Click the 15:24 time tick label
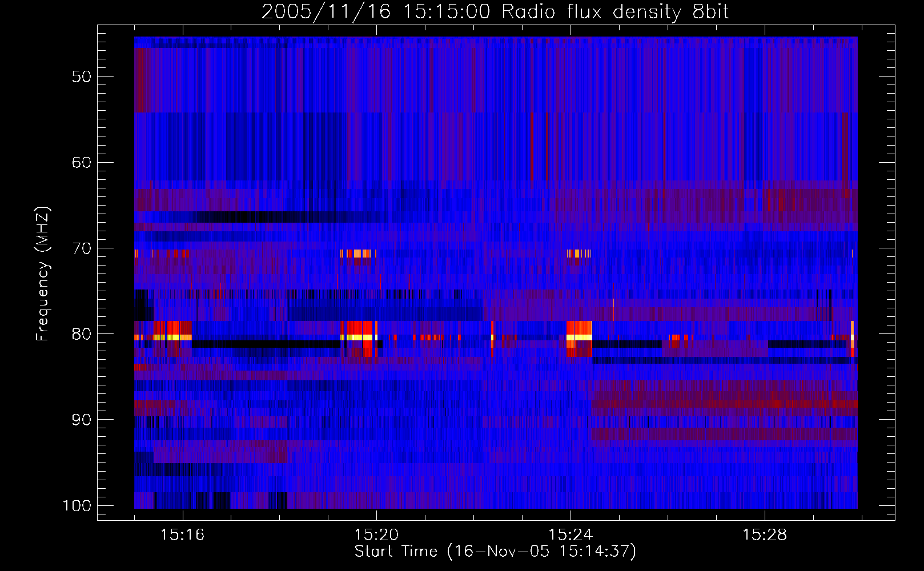The image size is (924, 571). 571,535
